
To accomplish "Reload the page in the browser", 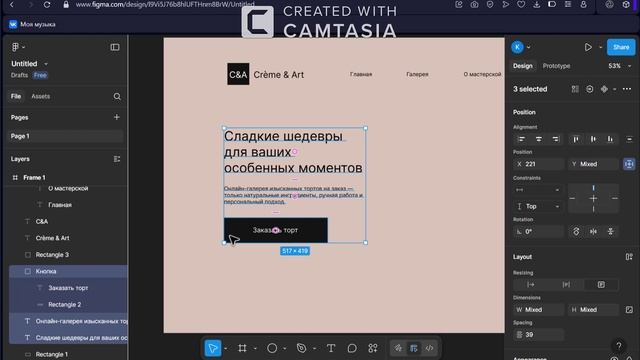I will coord(47,5).
